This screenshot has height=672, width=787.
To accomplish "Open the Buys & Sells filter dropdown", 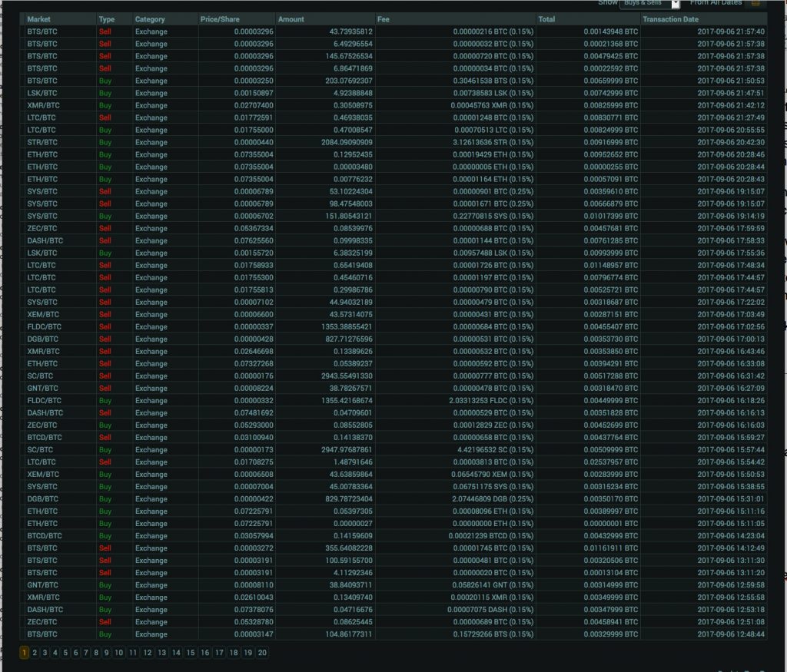I will click(x=650, y=4).
